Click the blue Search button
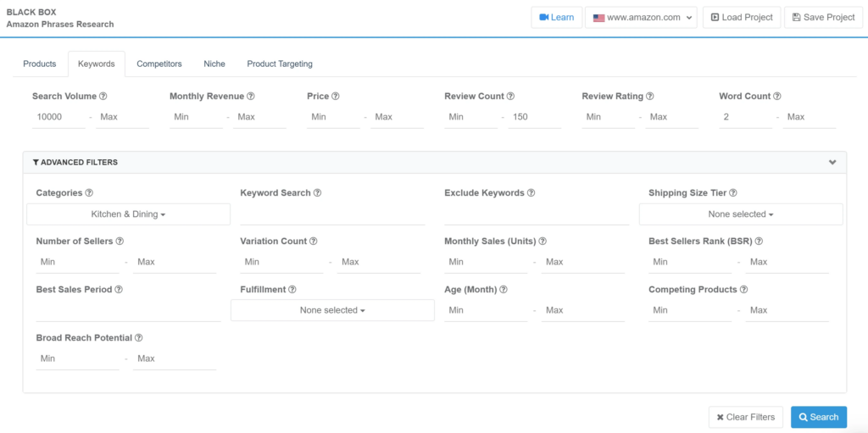868x433 pixels. pyautogui.click(x=818, y=417)
